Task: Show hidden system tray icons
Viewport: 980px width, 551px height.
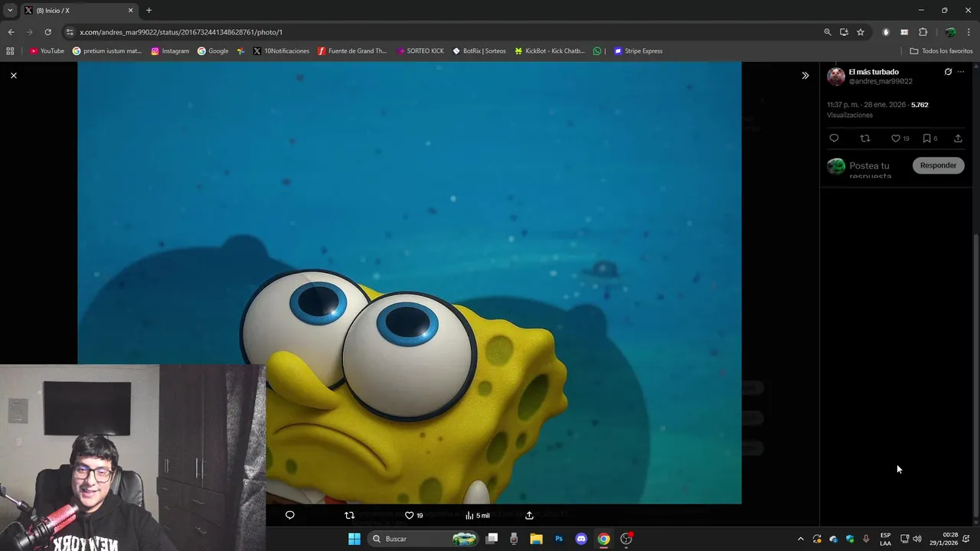Action: (801, 539)
